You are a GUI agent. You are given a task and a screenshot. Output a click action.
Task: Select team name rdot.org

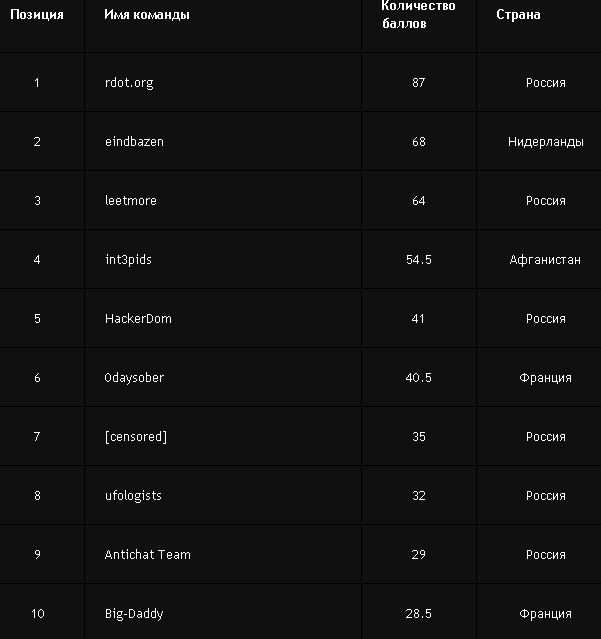pyautogui.click(x=129, y=83)
